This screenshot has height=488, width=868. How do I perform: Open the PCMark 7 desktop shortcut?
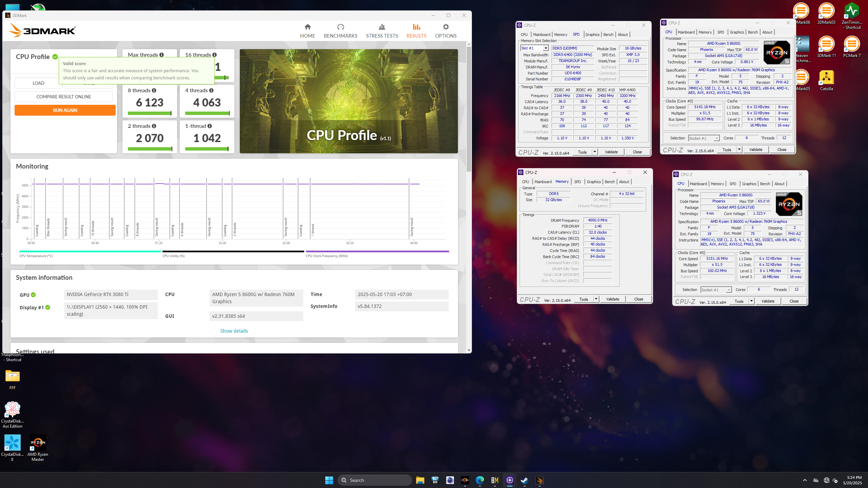tap(851, 47)
